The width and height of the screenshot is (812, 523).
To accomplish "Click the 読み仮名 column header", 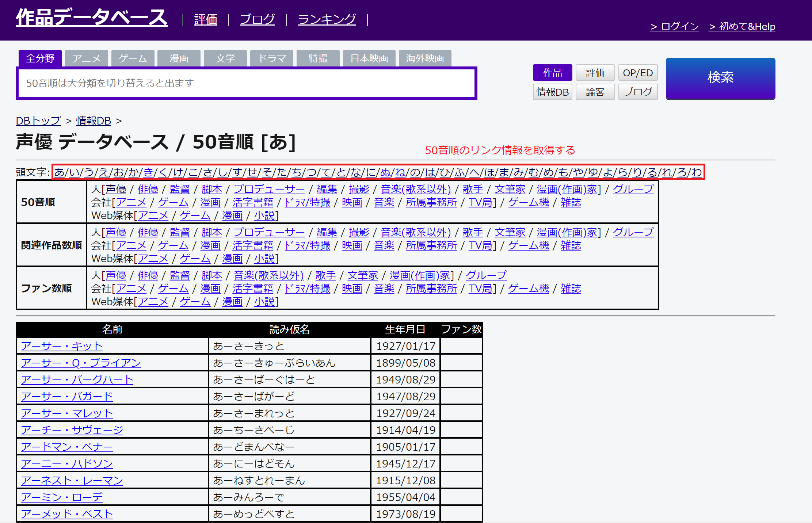I will (x=290, y=329).
